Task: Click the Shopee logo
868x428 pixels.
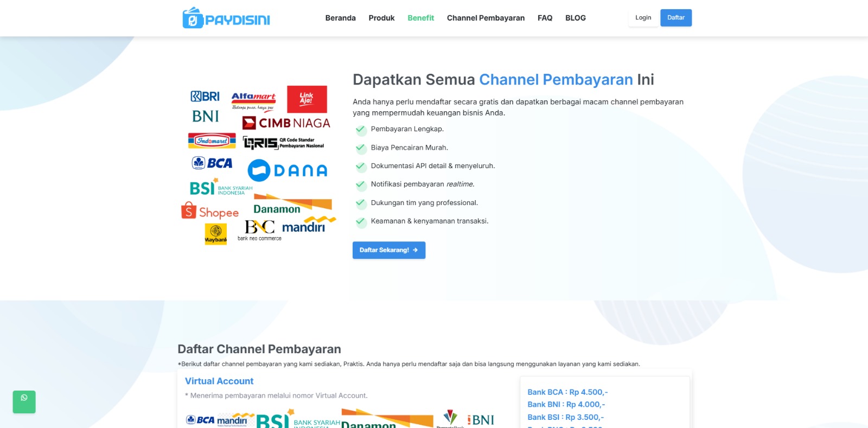Action: 210,211
